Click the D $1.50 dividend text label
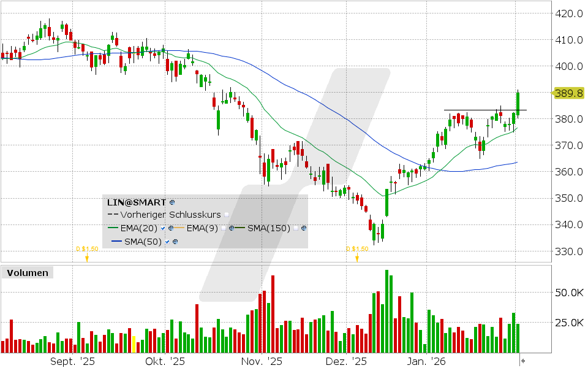Screen dimensions: 588x368 (x=87, y=249)
